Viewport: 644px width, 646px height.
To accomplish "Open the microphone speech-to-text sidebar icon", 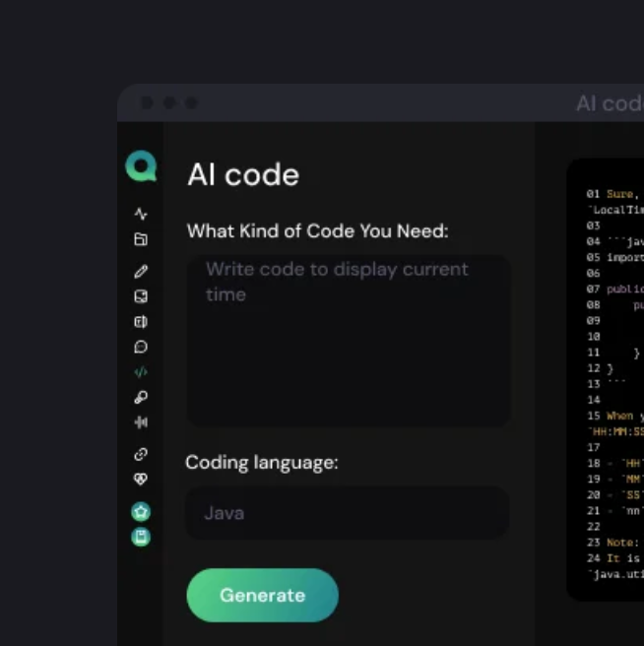I will pos(141,397).
